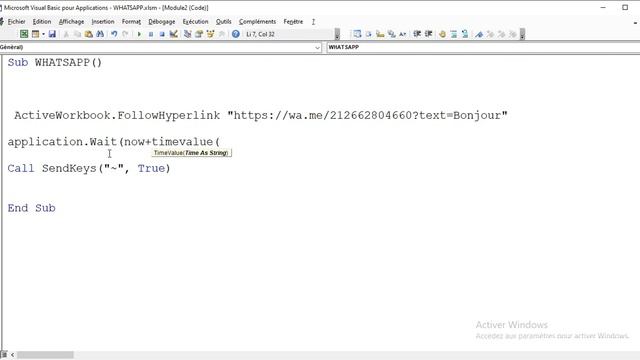The image size is (640, 360).
Task: Indent the selected code lines
Action: pyautogui.click(x=417, y=34)
